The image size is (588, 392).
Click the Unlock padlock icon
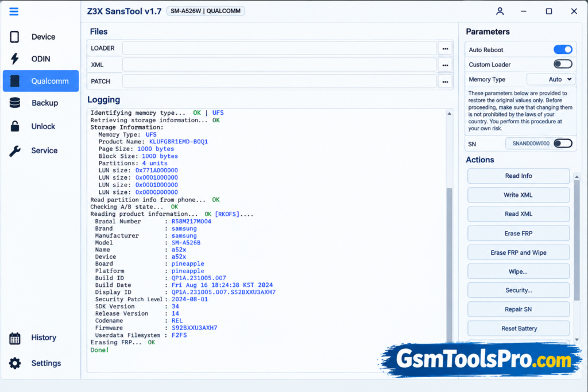coord(14,126)
